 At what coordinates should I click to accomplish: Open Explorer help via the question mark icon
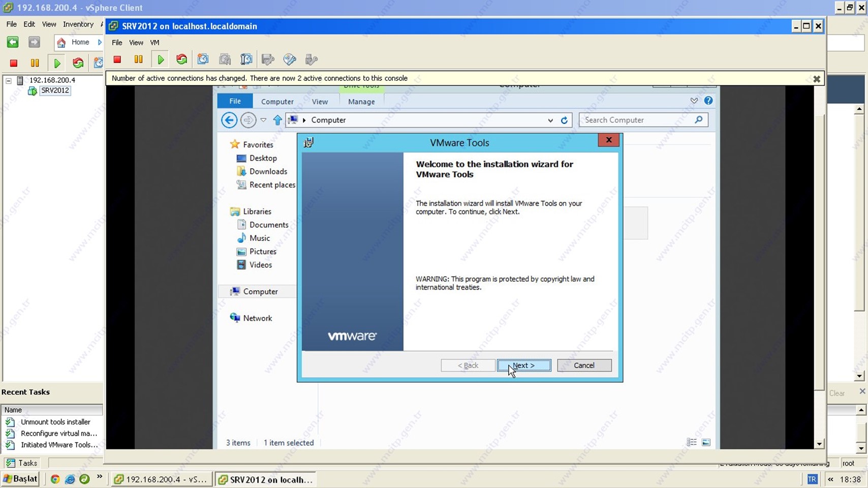tap(708, 101)
